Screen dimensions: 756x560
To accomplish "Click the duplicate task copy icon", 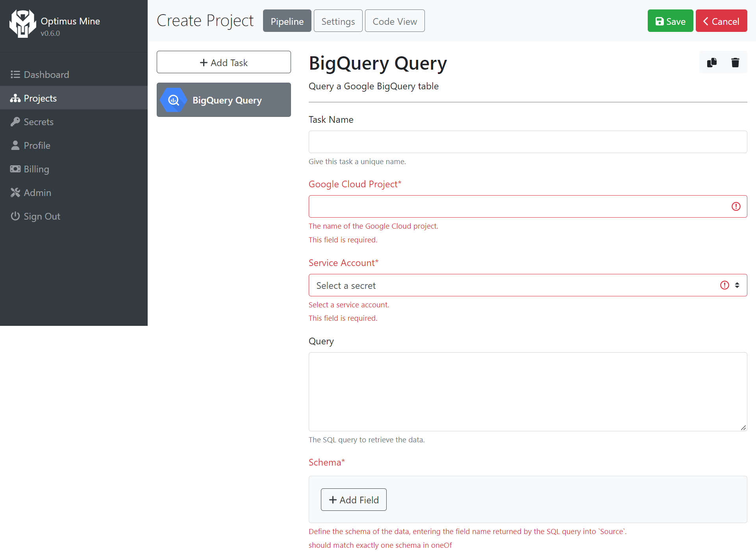I will (x=712, y=63).
